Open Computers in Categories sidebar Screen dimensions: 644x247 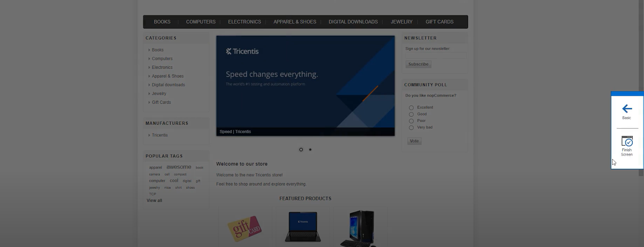pos(162,59)
